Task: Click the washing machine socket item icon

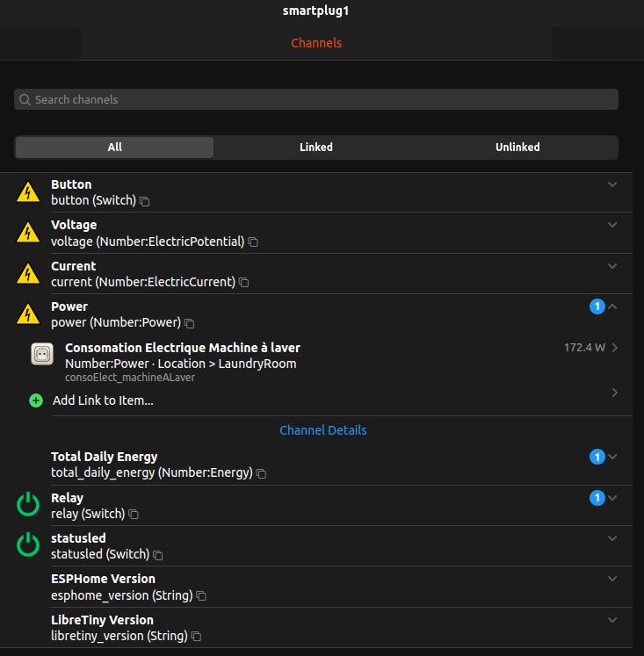Action: (42, 354)
